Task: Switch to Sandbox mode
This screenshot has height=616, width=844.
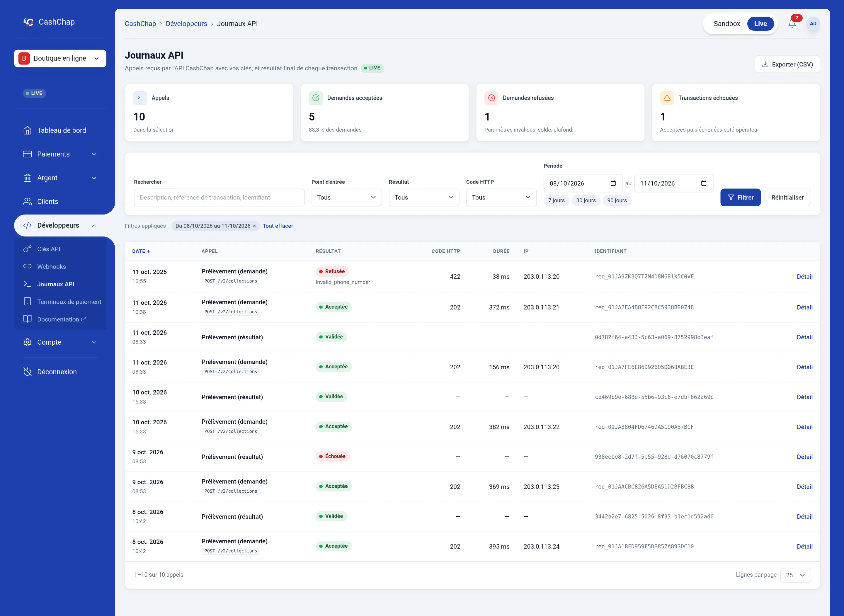Action: (726, 23)
